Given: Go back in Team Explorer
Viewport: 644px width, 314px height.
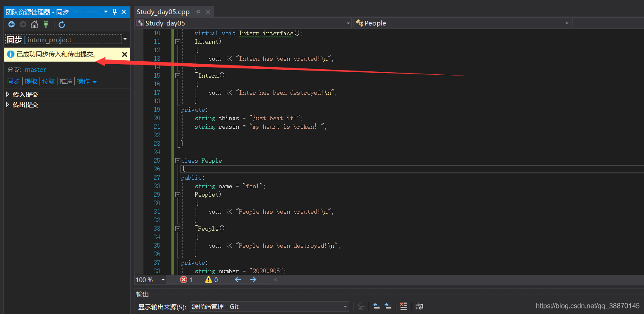Looking at the screenshot, I should click(x=11, y=25).
